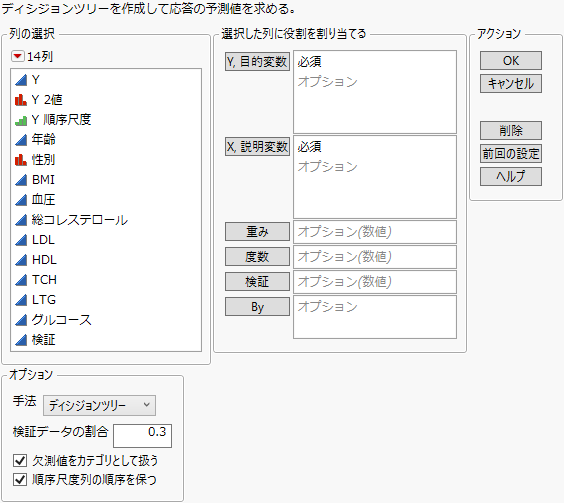Click the 度数 role button
This screenshot has height=503, width=564.
point(258,257)
